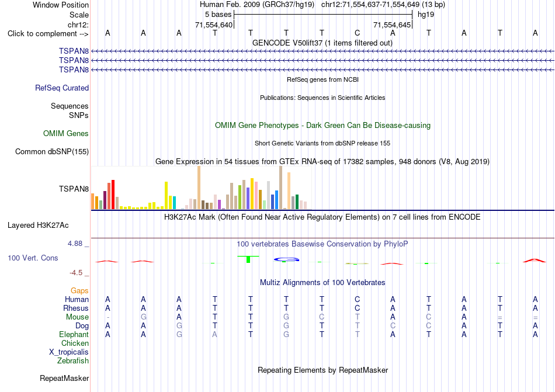Click the Sequences label of Publications track
This screenshot has width=555, height=392.
[x=70, y=106]
